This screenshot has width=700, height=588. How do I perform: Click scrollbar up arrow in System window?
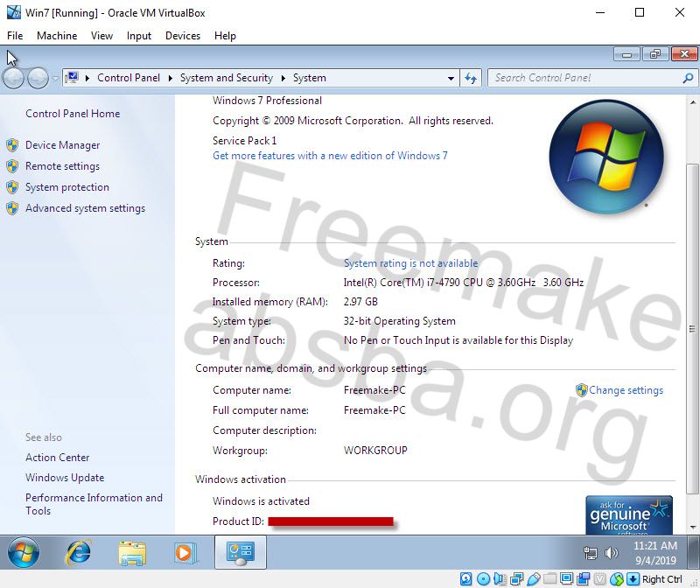(x=693, y=102)
